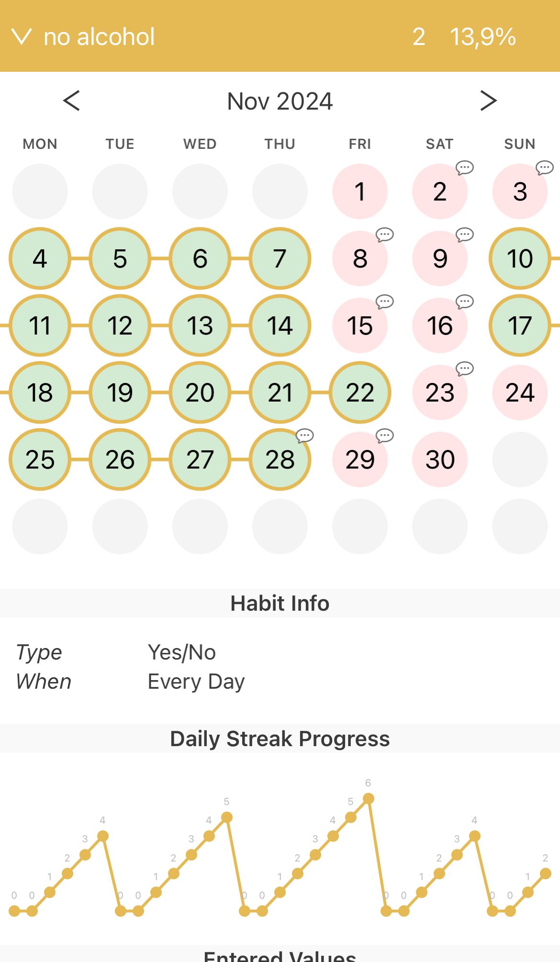Image resolution: width=560 pixels, height=962 pixels.
Task: Go to previous month with left arrow
Action: [71, 101]
